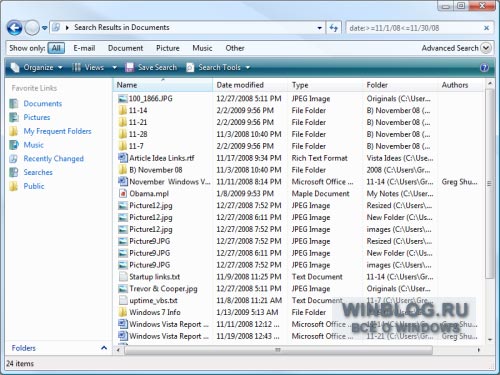Select the Obama.mpl Maple document icon
This screenshot has width=500, height=375.
(123, 194)
